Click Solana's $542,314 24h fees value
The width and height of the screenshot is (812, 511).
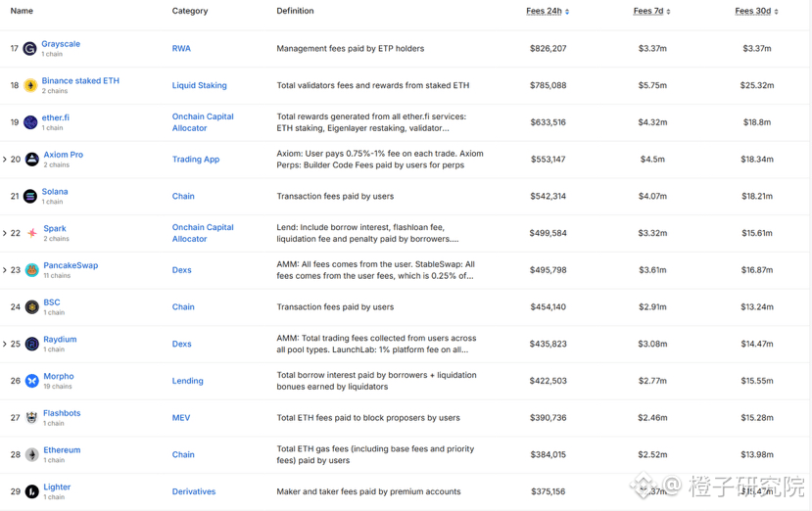[x=548, y=196]
